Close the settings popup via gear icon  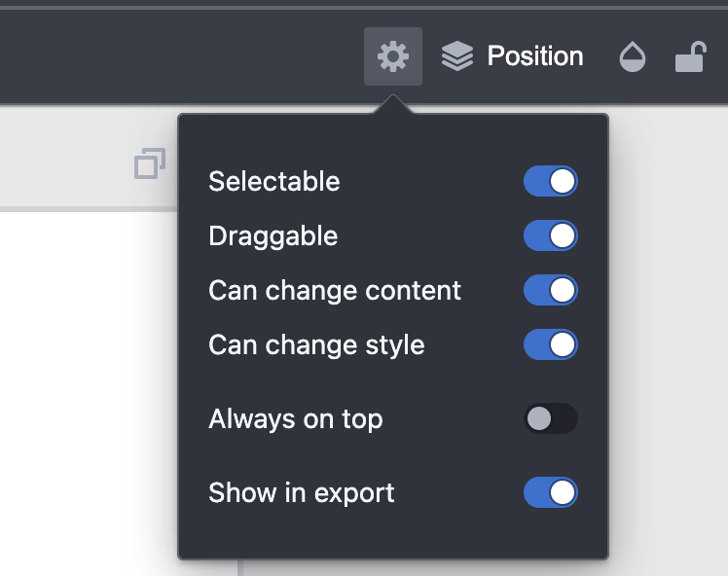point(393,56)
